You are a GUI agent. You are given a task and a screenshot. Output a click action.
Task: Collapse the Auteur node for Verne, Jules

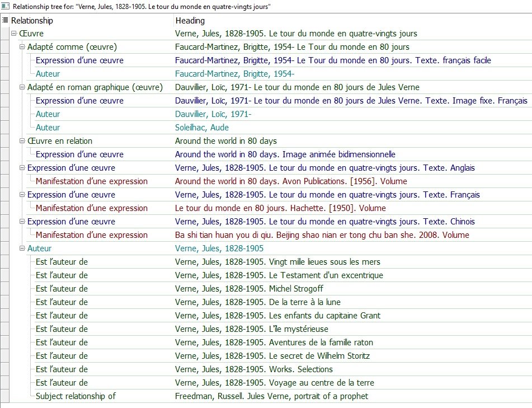(22, 248)
